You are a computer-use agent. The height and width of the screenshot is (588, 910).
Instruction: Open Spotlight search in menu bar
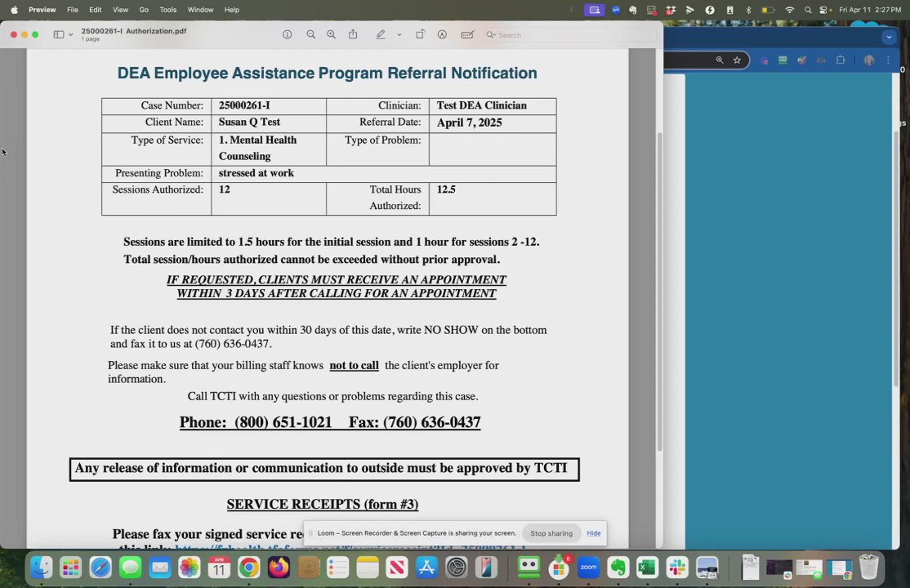(808, 10)
